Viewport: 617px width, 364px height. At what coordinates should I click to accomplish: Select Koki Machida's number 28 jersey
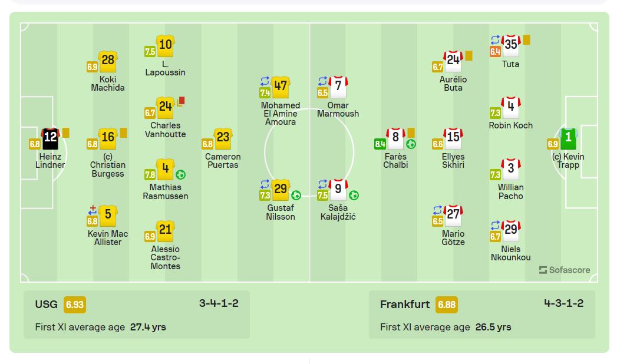coord(108,61)
